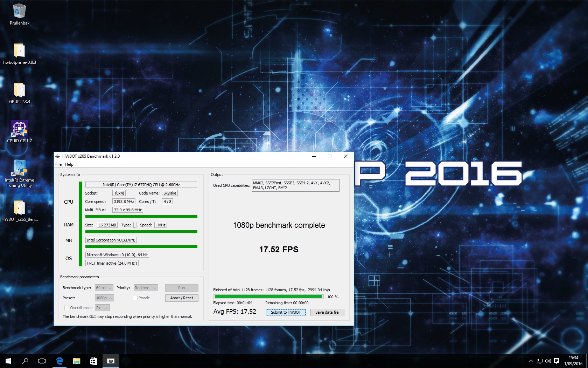
Task: Click the Socket (0x4) field
Action: (x=119, y=193)
